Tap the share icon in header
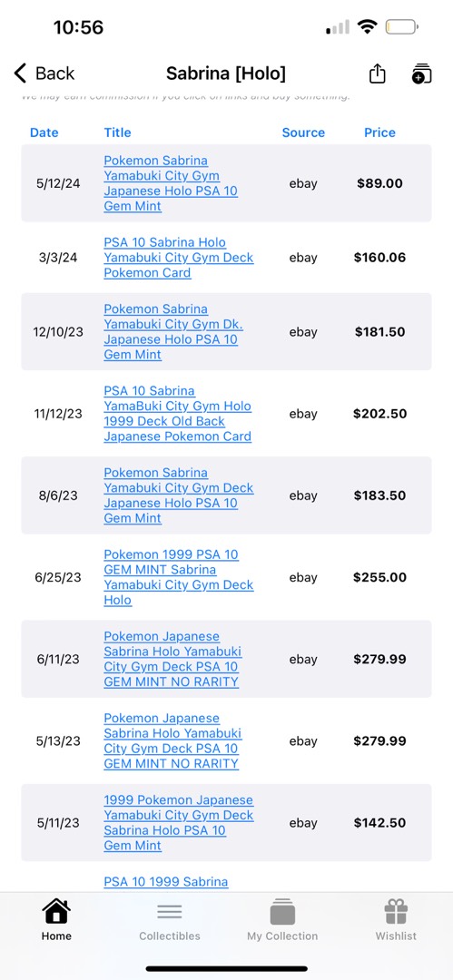 point(377,73)
